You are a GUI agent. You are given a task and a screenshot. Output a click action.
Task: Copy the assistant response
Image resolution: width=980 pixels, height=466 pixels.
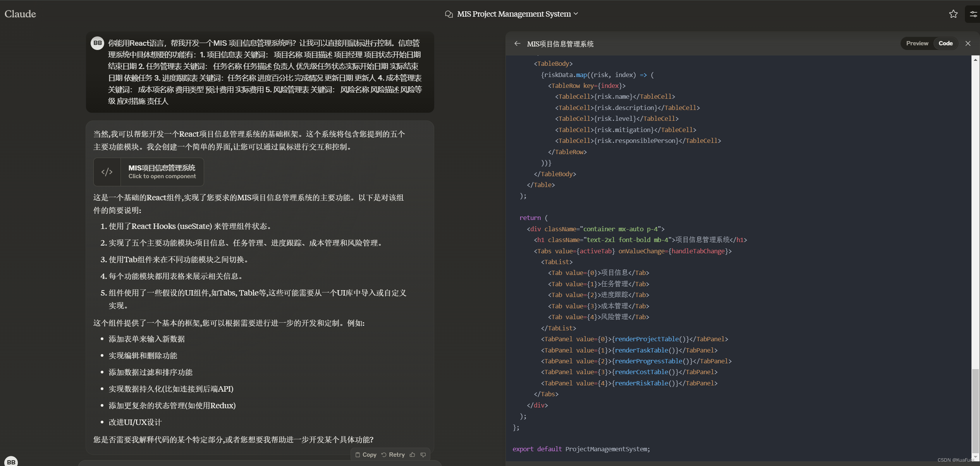pos(366,455)
